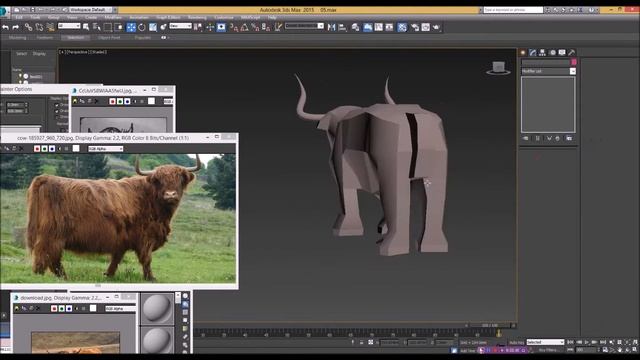
Task: Open RGB Alpha dropdown in cow image window
Action: point(106,149)
